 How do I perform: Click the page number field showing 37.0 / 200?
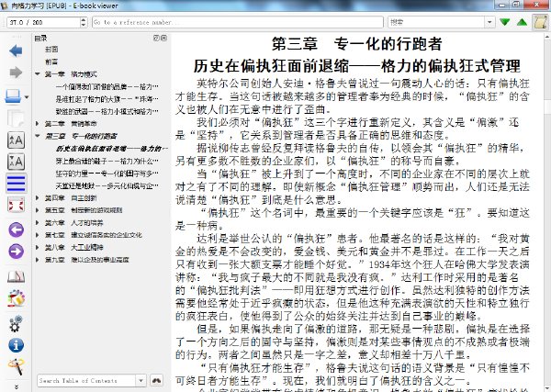point(43,22)
